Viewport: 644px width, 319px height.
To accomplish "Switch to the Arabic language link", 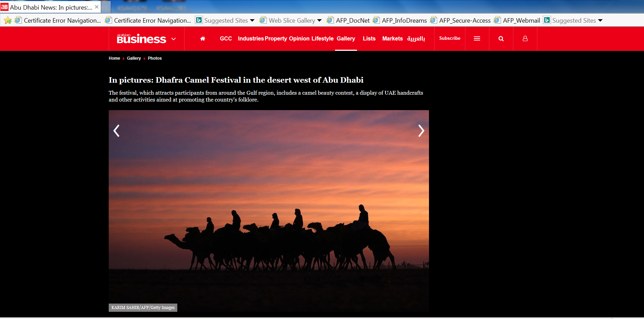I will pyautogui.click(x=416, y=39).
